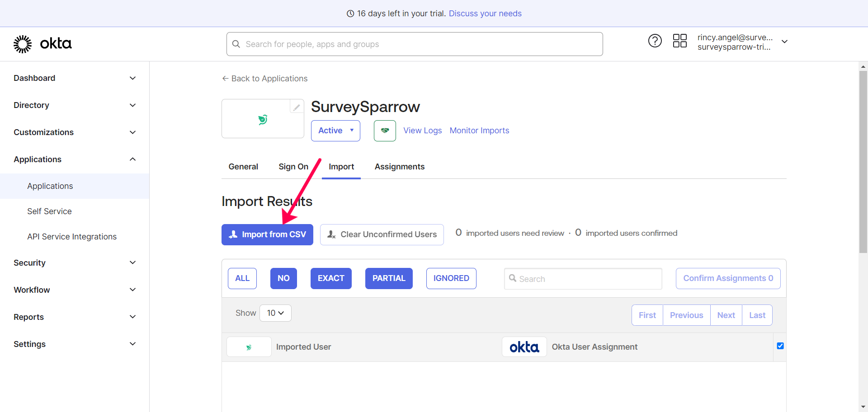Viewport: 868px width, 412px height.
Task: Open the Sign On tab
Action: [x=293, y=167]
